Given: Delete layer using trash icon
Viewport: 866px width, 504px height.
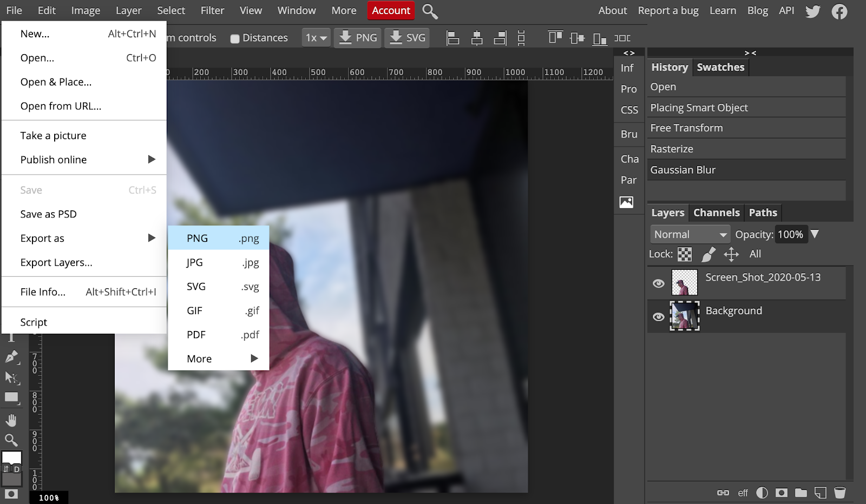Looking at the screenshot, I should [x=839, y=493].
